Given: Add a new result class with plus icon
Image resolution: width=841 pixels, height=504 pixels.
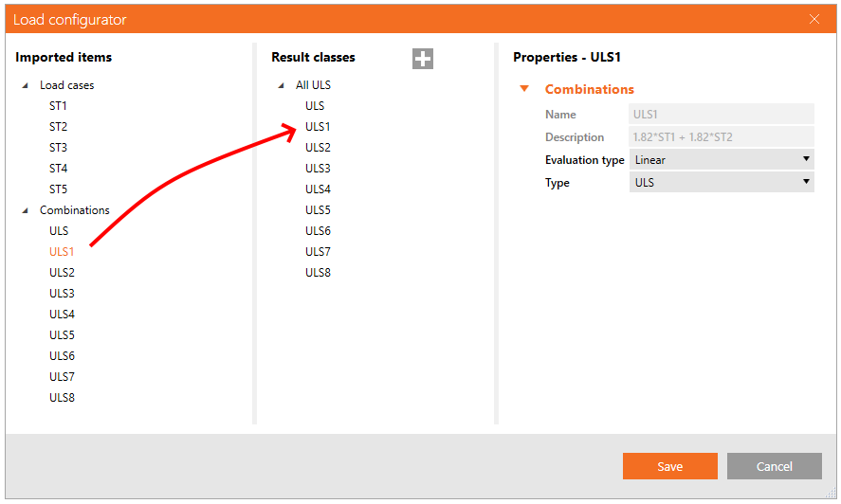Looking at the screenshot, I should point(423,59).
